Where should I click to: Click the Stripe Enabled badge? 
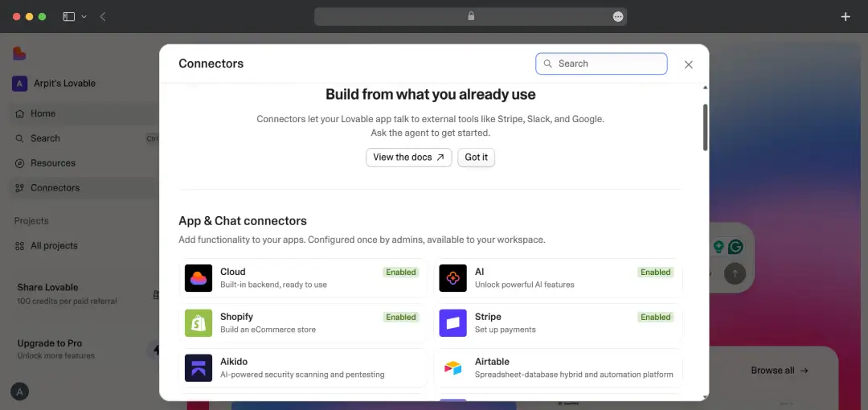coord(656,317)
